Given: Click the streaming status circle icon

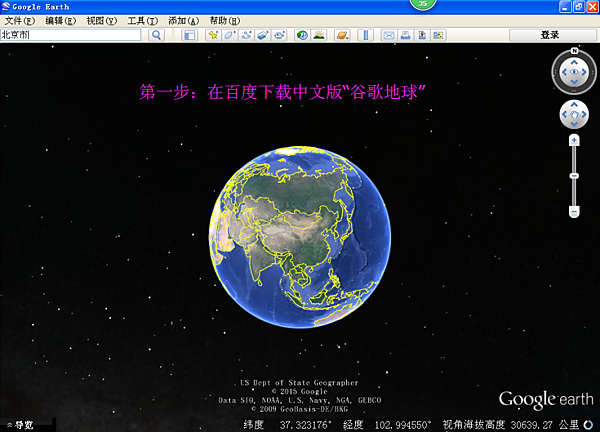Looking at the screenshot, I should click(588, 425).
